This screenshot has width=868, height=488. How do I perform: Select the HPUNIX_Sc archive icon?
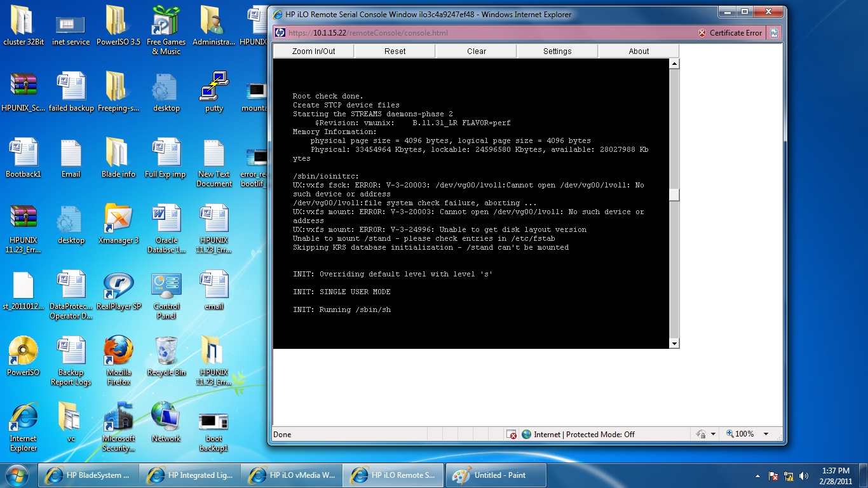point(24,93)
